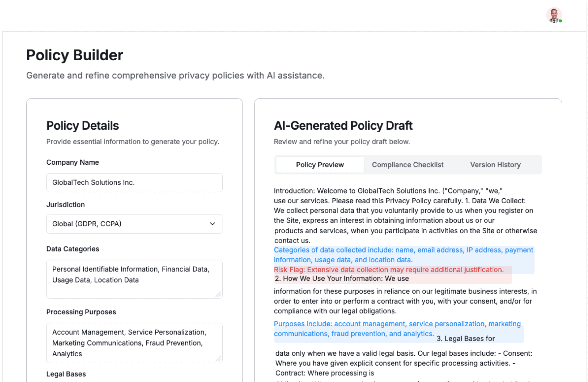Click the Legal Bases field label

click(66, 374)
